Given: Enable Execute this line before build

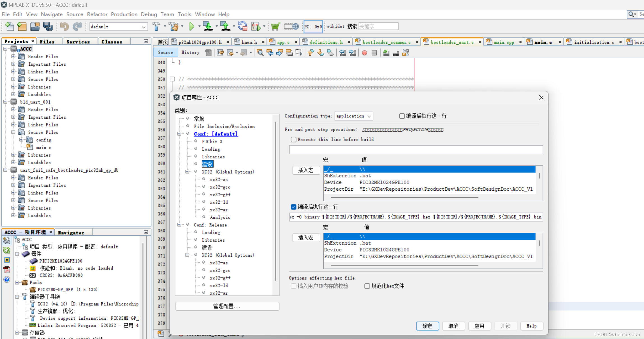Looking at the screenshot, I should pyautogui.click(x=293, y=139).
